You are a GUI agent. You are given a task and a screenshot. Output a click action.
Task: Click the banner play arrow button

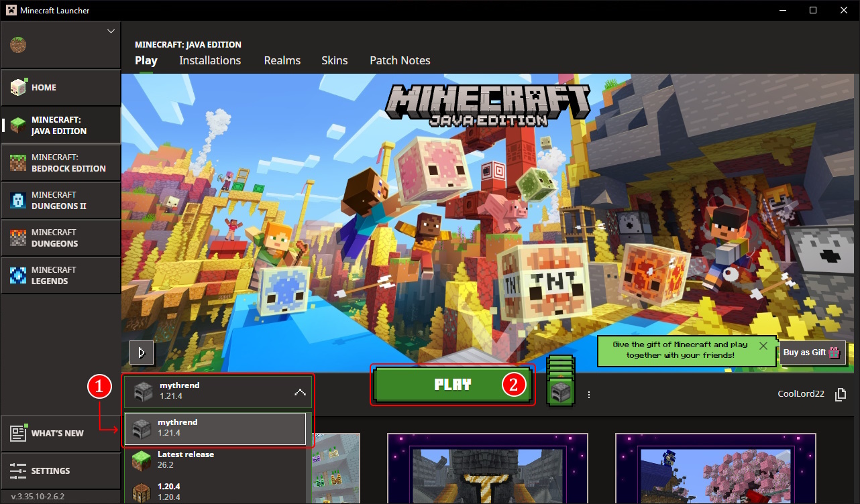[142, 353]
